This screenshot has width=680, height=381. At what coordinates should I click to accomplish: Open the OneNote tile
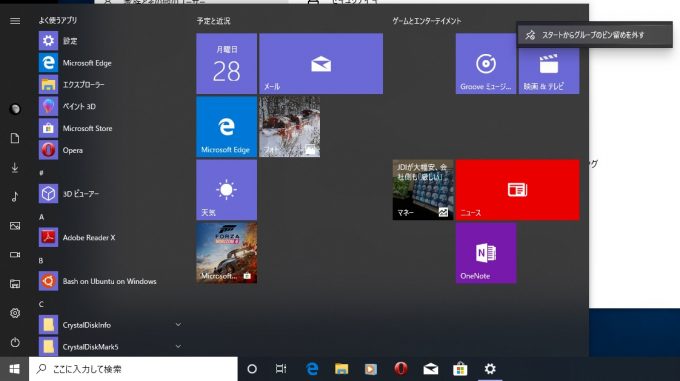pyautogui.click(x=486, y=253)
